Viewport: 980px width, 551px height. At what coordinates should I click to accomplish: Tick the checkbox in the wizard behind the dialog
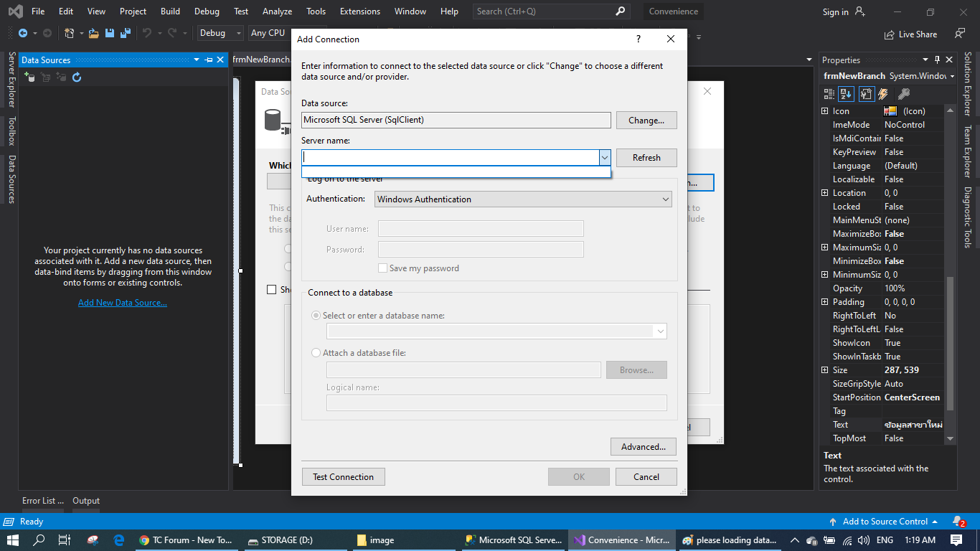click(271, 290)
